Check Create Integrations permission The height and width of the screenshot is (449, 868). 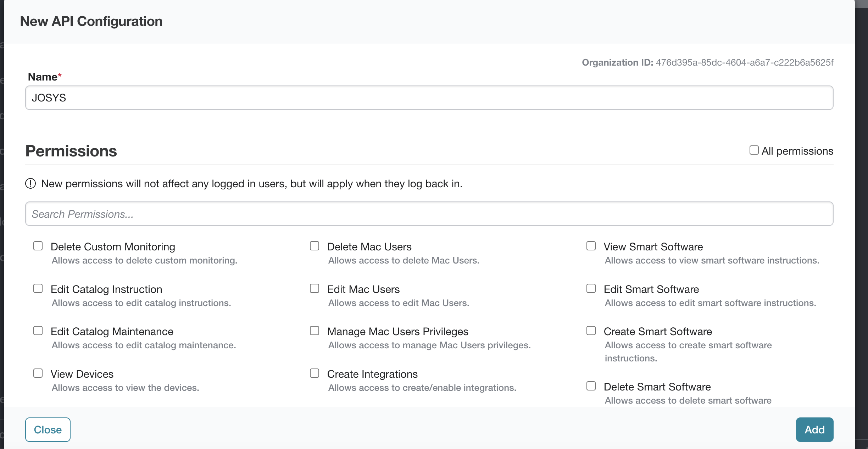[x=315, y=373]
